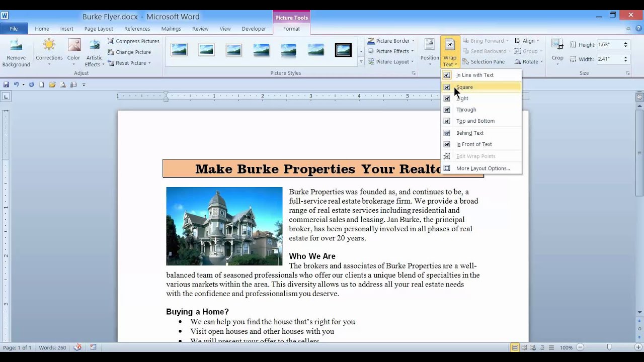Click the Print Preview icon in quick access toolbar
Viewport: 644px width, 362px height.
[63, 84]
